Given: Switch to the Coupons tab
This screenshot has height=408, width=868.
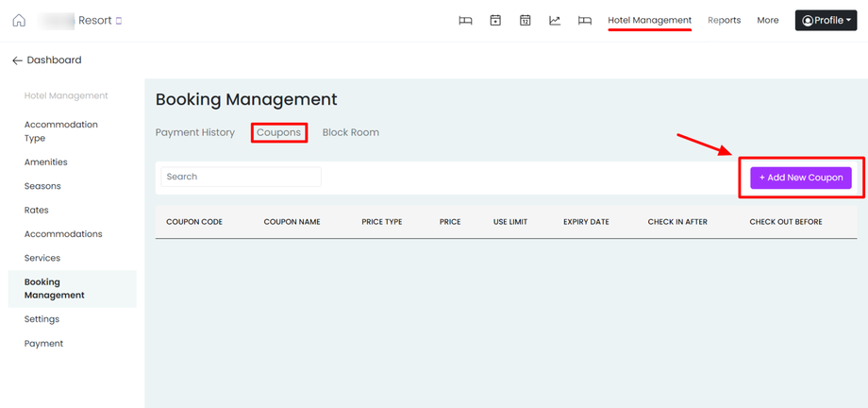Looking at the screenshot, I should pos(279,132).
